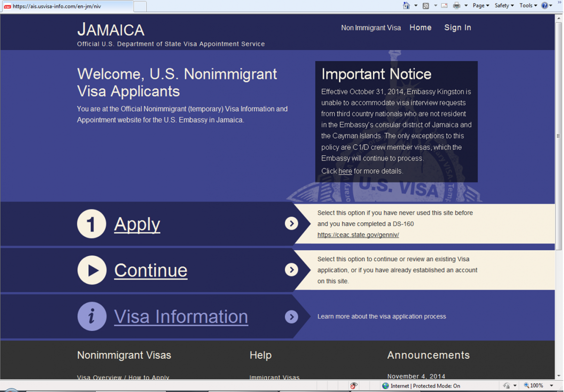Click the 'Nonimmigrant Visas' footer heading

(x=124, y=355)
